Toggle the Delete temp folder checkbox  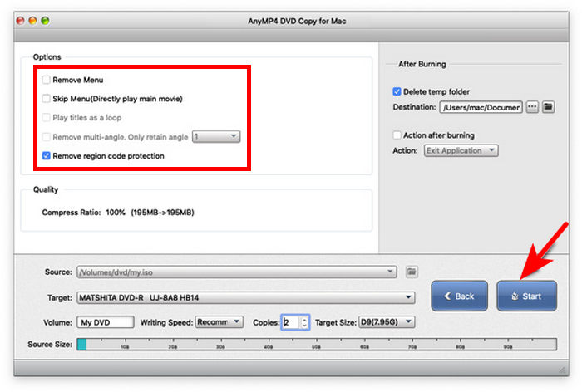[x=397, y=91]
